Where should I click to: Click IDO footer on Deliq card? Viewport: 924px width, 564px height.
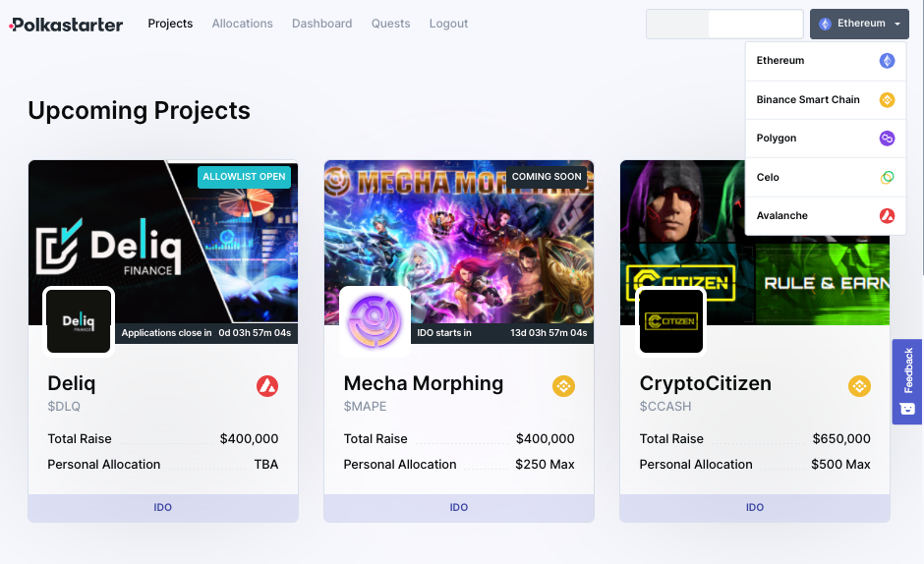(163, 508)
